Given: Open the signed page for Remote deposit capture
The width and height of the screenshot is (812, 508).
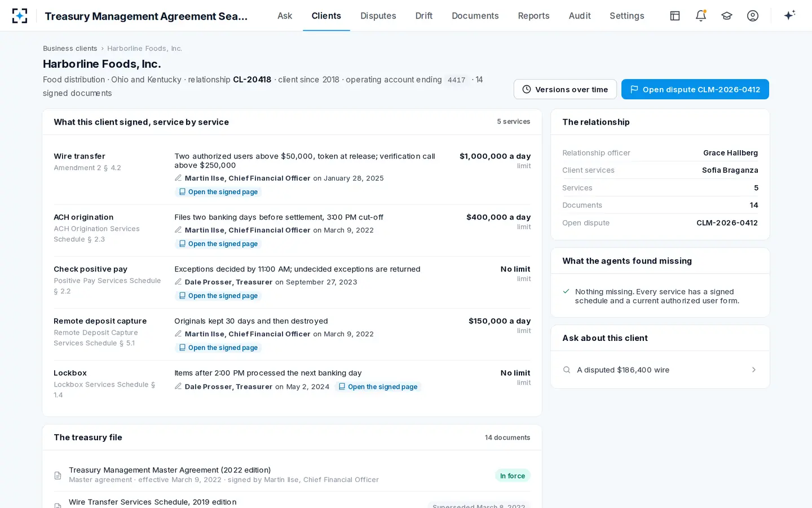Looking at the screenshot, I should pyautogui.click(x=218, y=348).
